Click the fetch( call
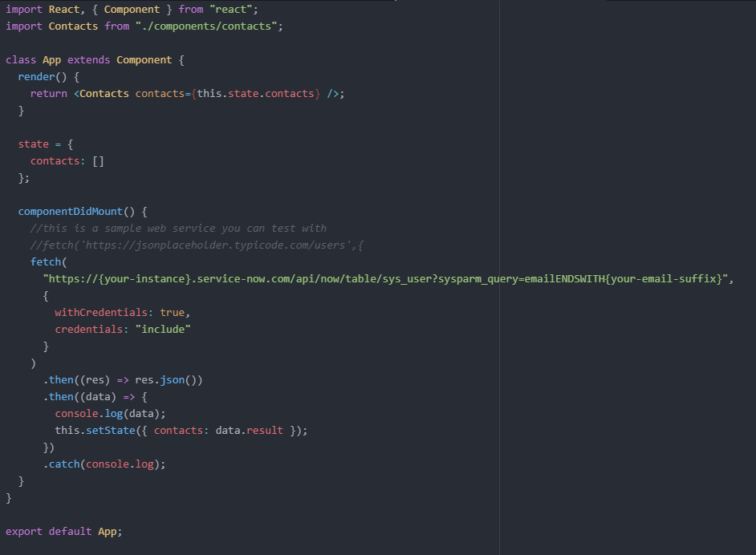 (x=49, y=262)
